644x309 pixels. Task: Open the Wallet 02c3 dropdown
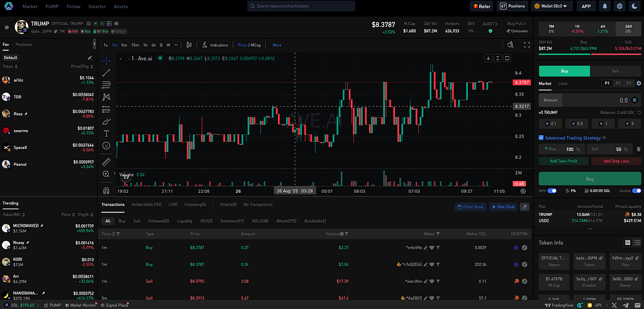[x=552, y=6]
